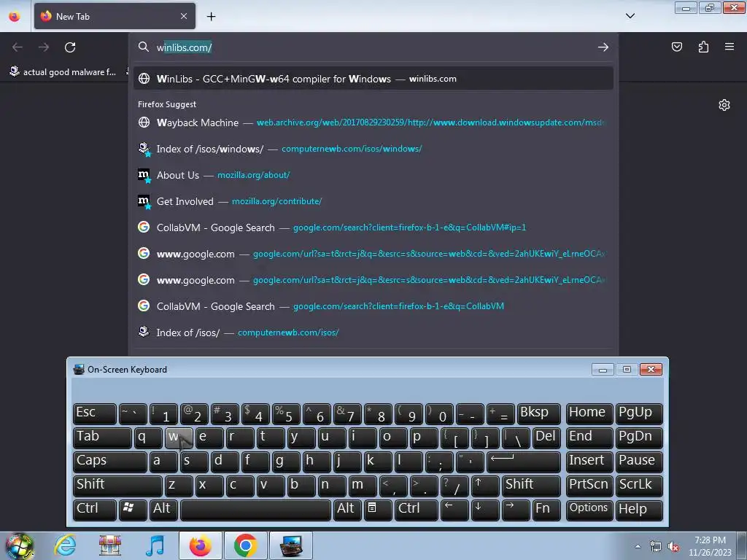The image size is (747, 560).
Task: Expand the list all tabs chevron
Action: 630,16
